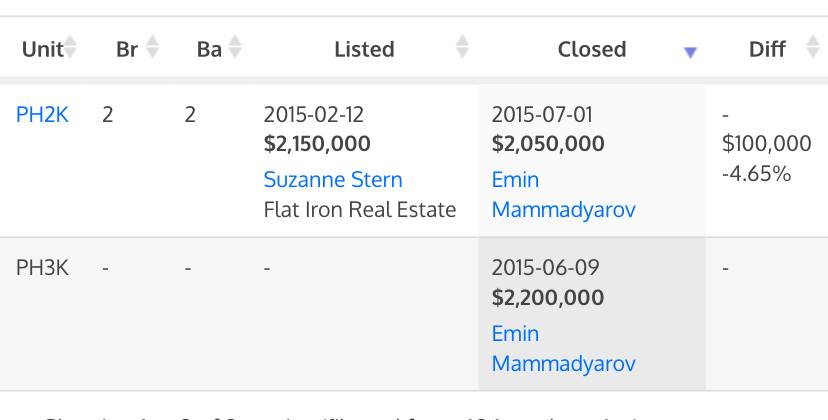Click the $2,050,000 closed price
The width and height of the screenshot is (828, 420).
click(548, 144)
